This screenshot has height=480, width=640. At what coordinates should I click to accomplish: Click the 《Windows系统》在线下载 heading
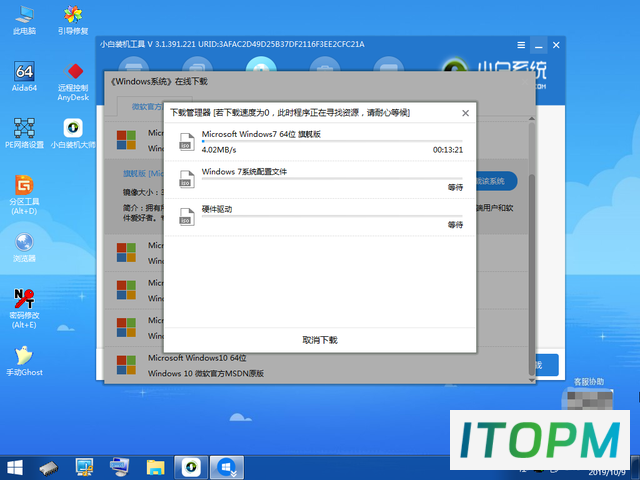pyautogui.click(x=159, y=82)
